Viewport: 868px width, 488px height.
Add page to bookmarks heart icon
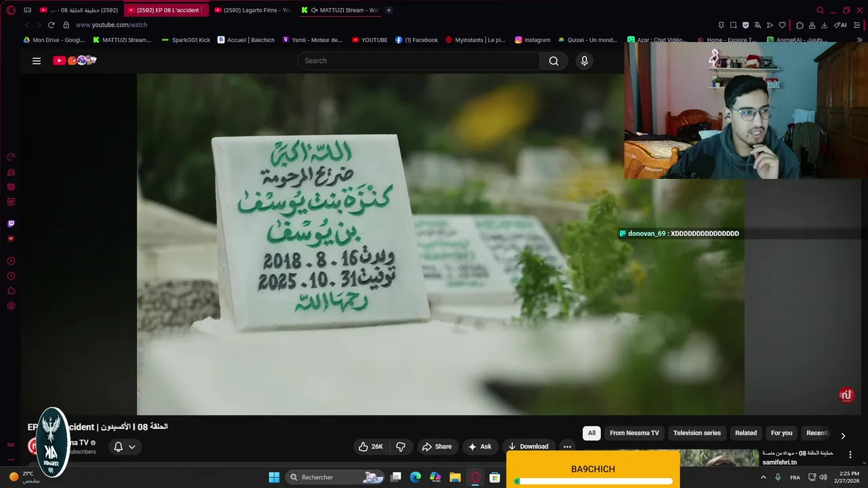(x=782, y=25)
